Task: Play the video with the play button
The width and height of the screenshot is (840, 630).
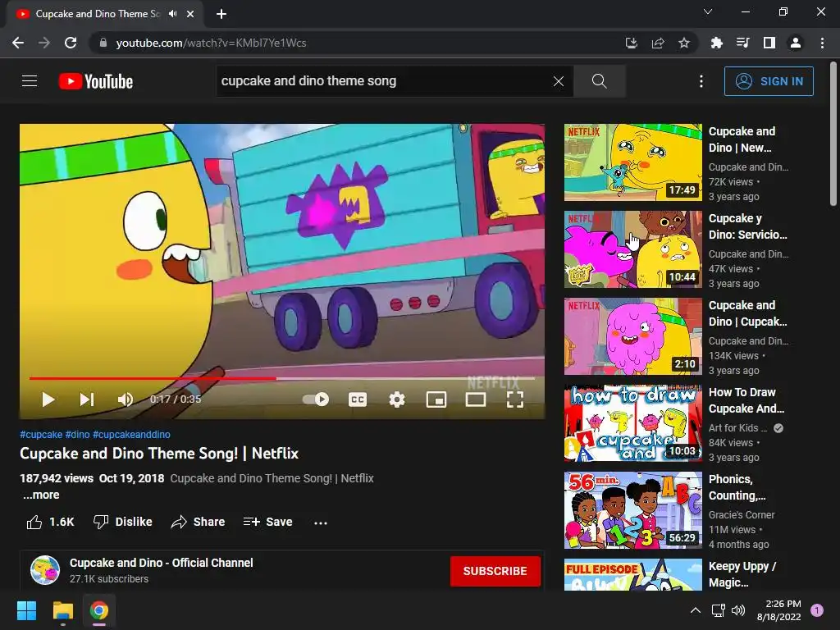Action: (48, 399)
